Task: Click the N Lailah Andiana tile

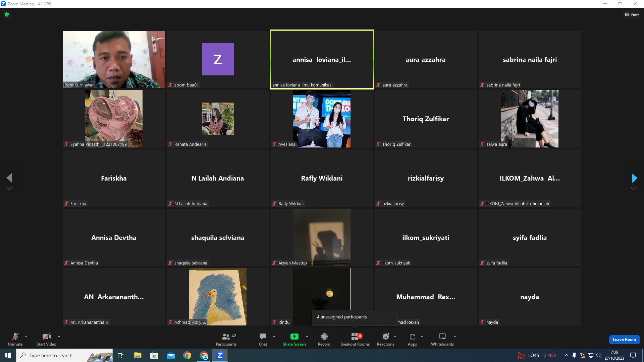Action: pos(218,178)
